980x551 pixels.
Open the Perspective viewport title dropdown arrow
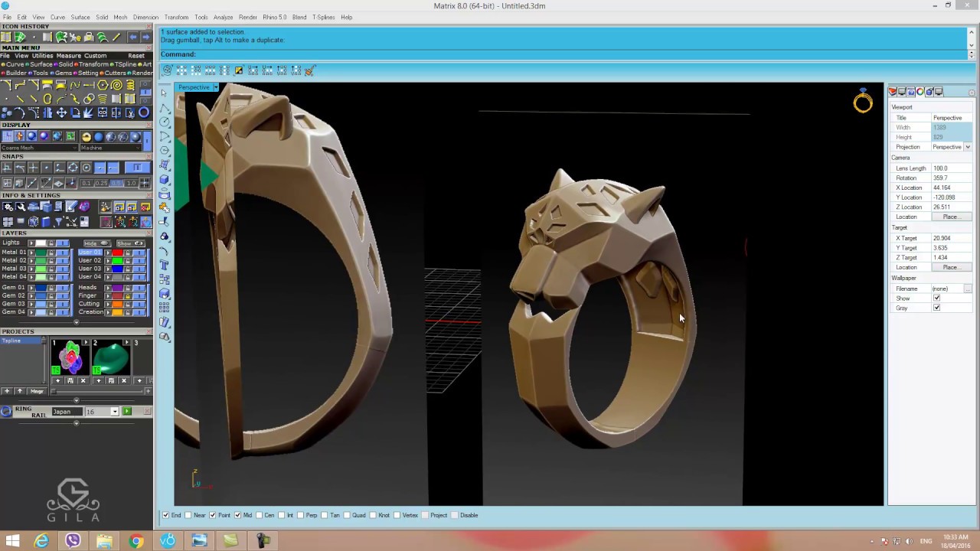tap(216, 87)
